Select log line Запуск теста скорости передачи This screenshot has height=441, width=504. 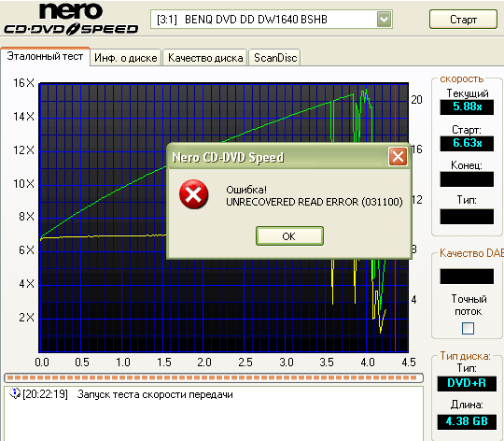[x=155, y=394]
